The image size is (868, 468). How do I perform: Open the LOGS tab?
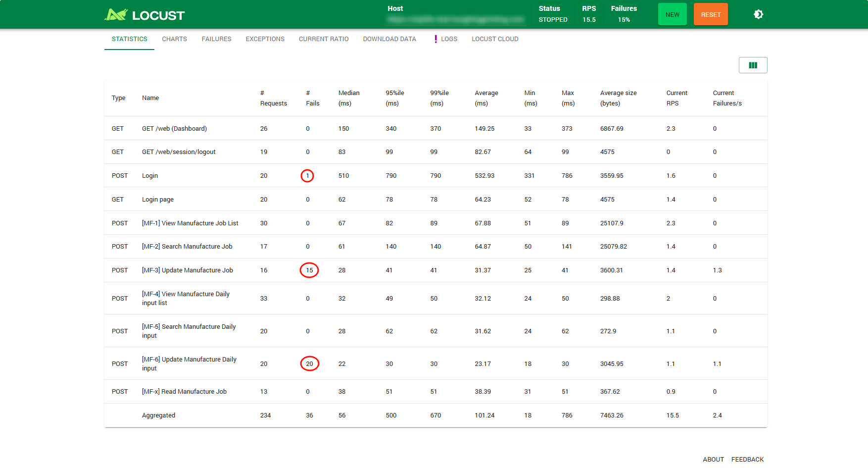448,39
